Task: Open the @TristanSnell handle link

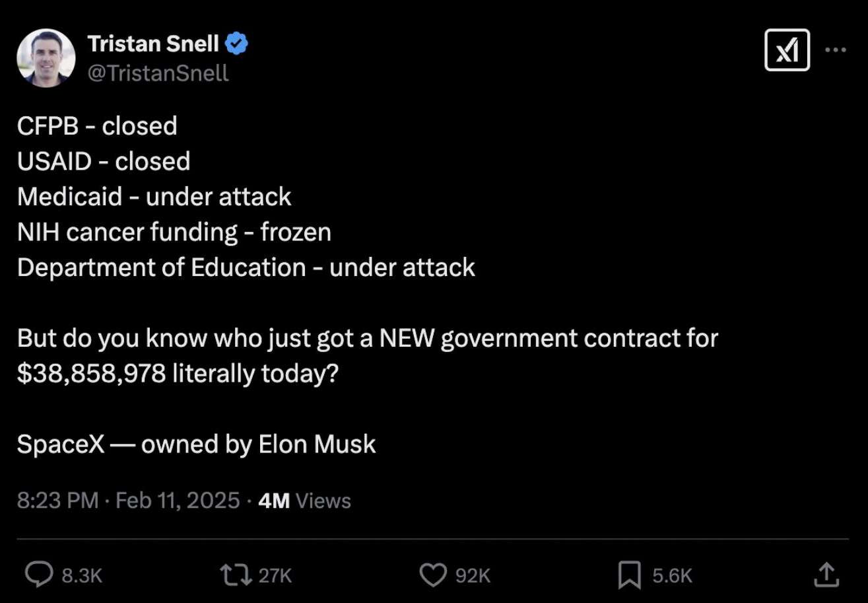Action: 158,73
